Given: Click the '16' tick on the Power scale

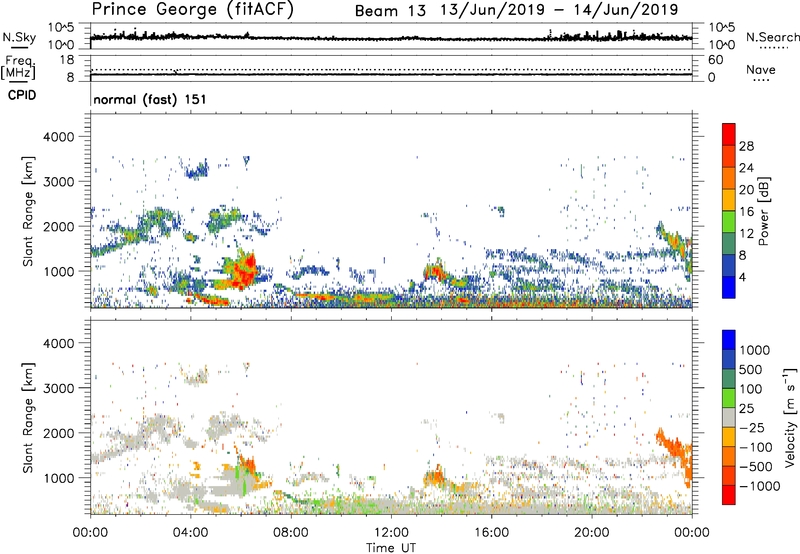Looking at the screenshot, I should [x=746, y=212].
